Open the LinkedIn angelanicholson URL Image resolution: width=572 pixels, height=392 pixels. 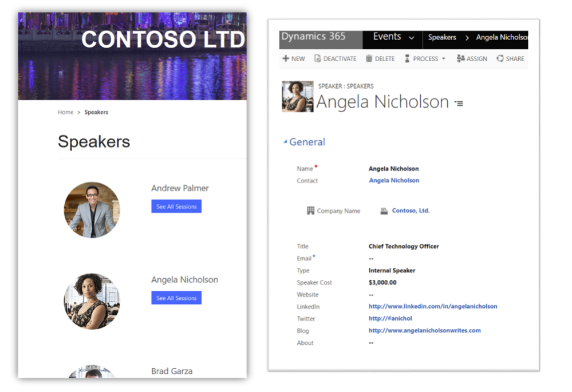tap(433, 306)
